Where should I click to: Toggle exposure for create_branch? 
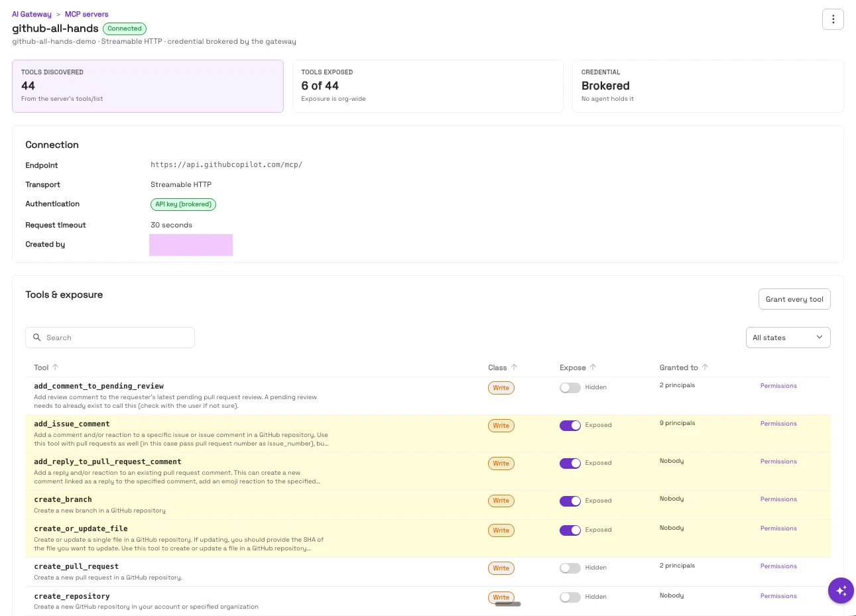(x=570, y=501)
